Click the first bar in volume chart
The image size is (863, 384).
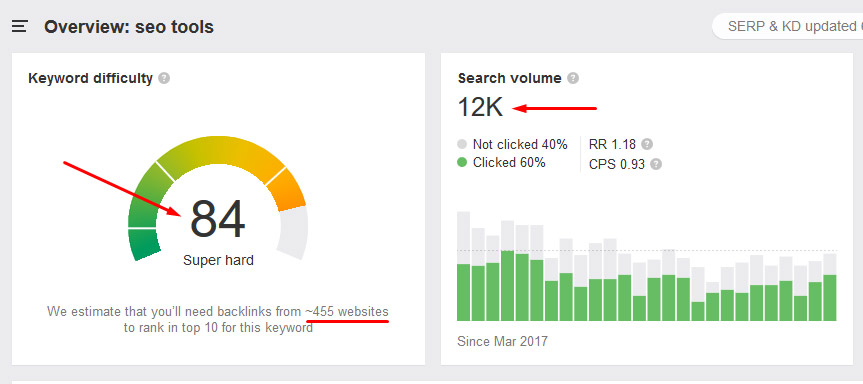click(x=463, y=266)
